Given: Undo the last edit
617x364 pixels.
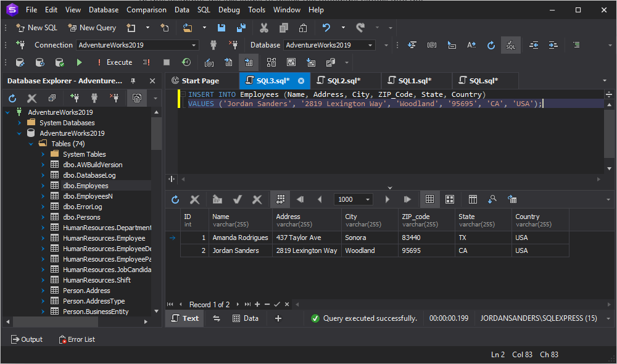Looking at the screenshot, I should pyautogui.click(x=325, y=27).
